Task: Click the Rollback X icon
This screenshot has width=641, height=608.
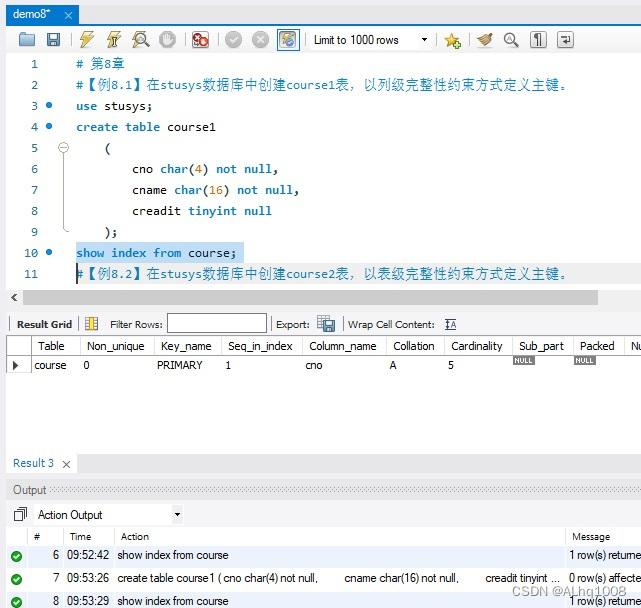Action: pos(260,40)
